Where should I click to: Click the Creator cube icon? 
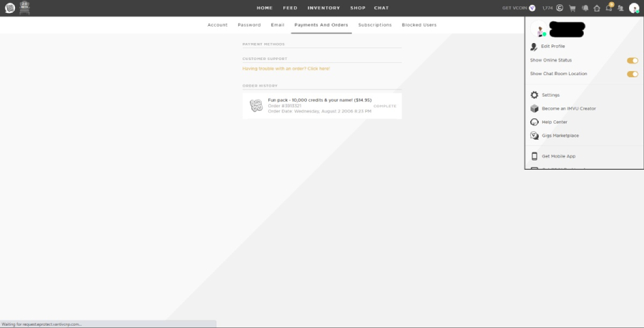click(534, 109)
